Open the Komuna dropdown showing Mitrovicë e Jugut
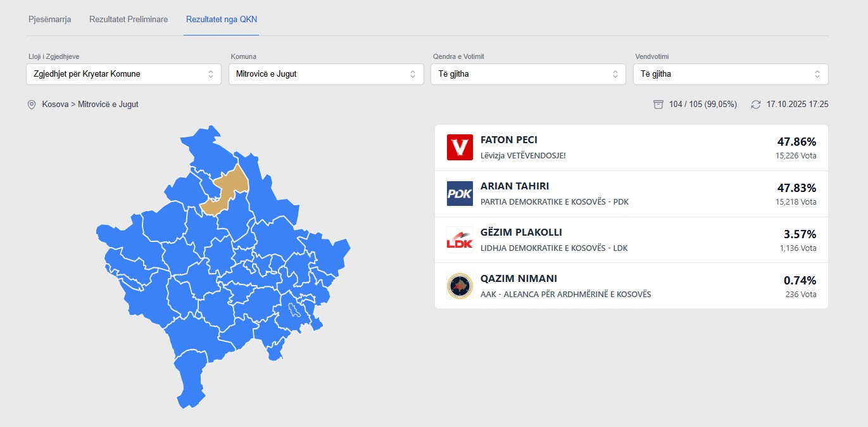This screenshot has height=427, width=868. click(x=326, y=74)
